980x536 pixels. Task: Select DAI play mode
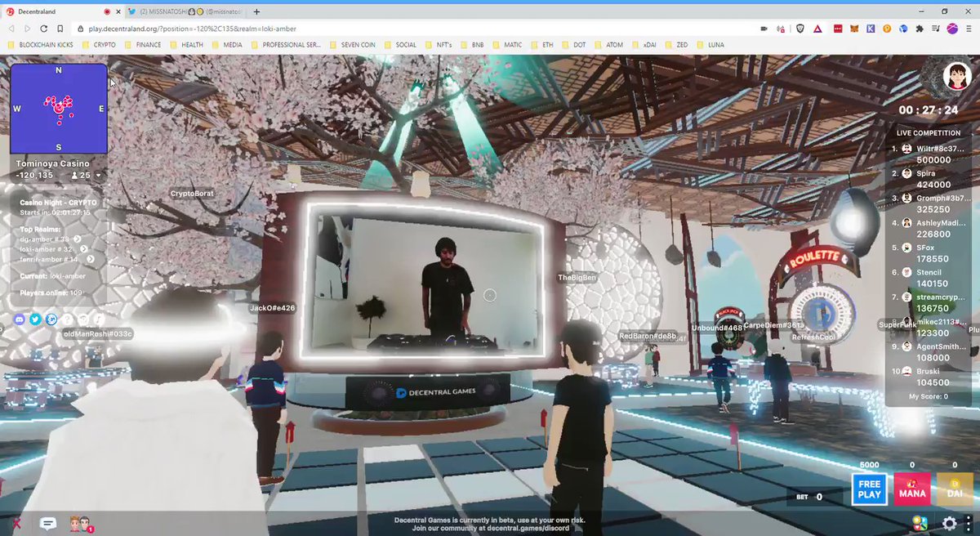click(x=955, y=489)
